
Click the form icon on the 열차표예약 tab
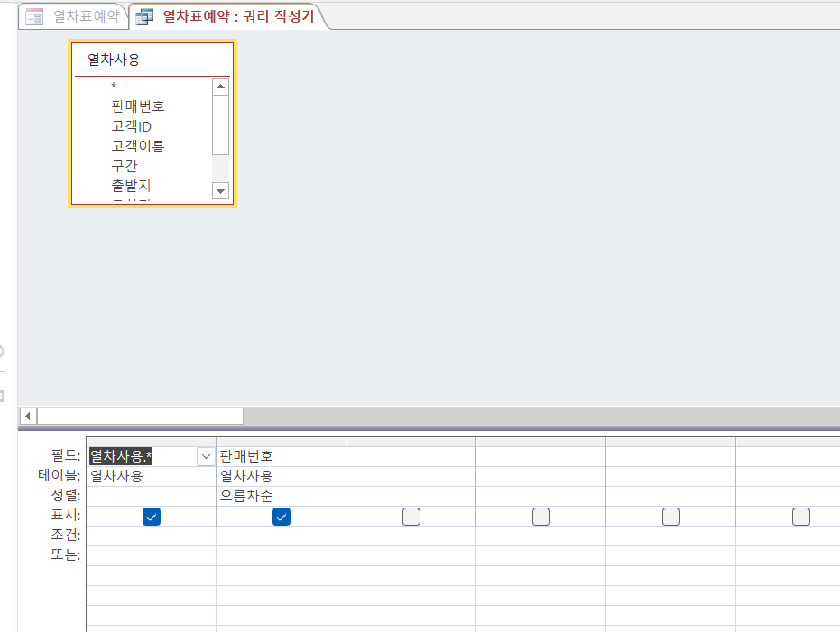click(x=34, y=16)
